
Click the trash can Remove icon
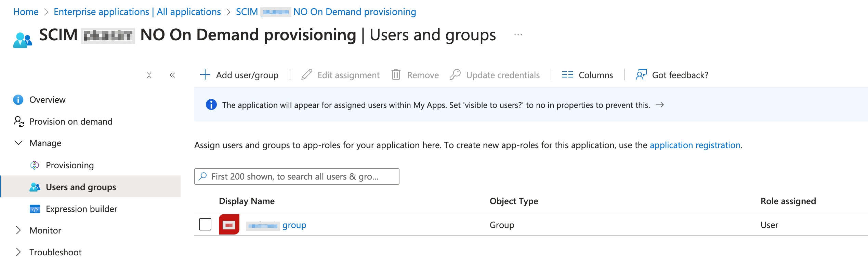tap(396, 74)
